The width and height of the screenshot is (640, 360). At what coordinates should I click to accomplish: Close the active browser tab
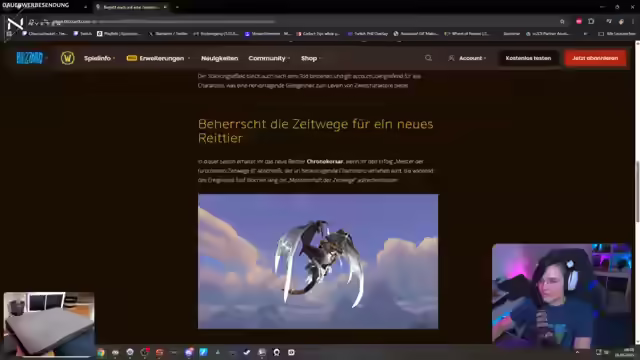(165, 7)
